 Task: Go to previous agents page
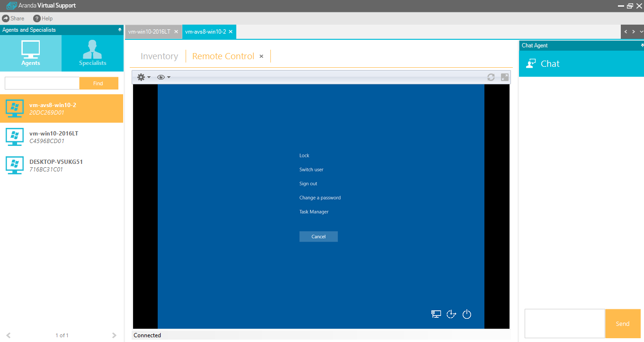click(9, 335)
